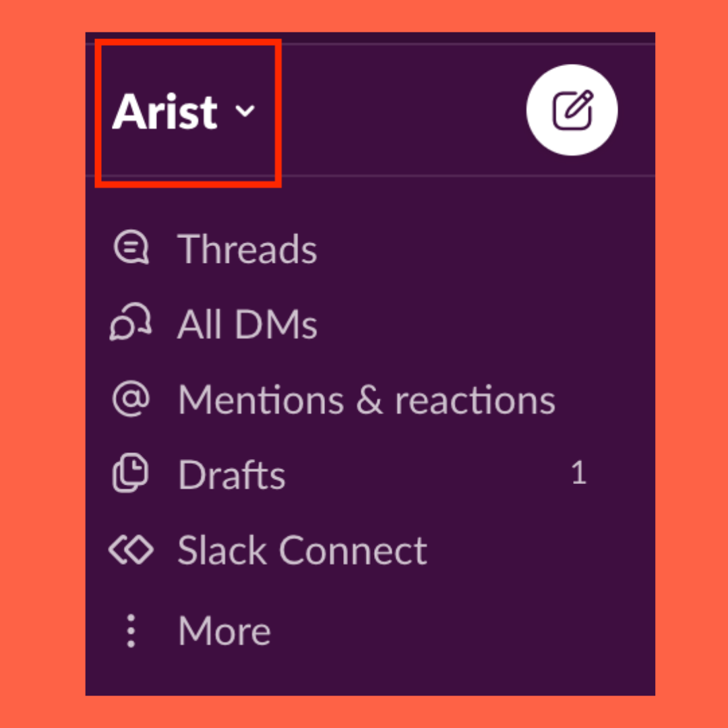The width and height of the screenshot is (728, 728).
Task: Click the Drafts stacked-pages icon
Action: (x=131, y=473)
